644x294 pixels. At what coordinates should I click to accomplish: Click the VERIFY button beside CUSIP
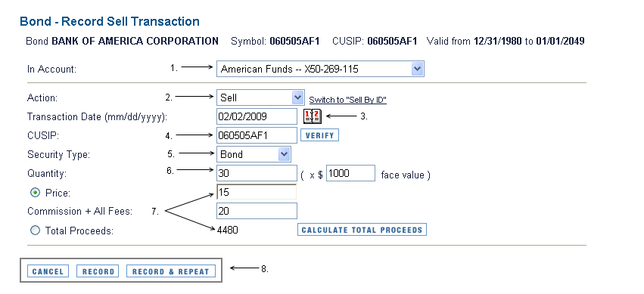click(x=319, y=135)
